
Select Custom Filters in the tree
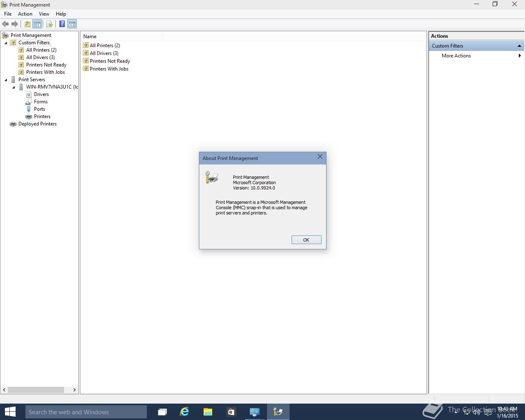tap(34, 43)
